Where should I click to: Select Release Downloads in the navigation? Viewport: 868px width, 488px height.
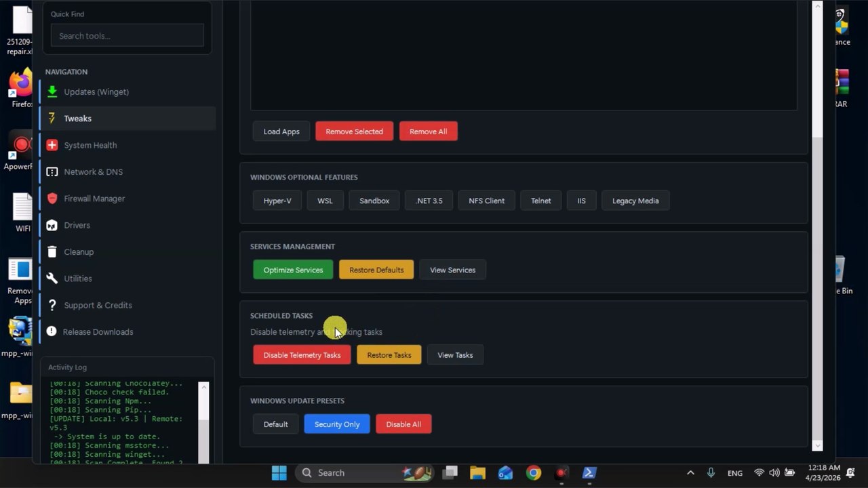127,332
